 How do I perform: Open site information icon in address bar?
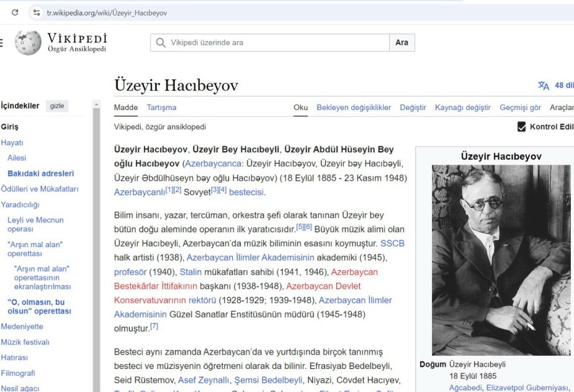[36, 12]
